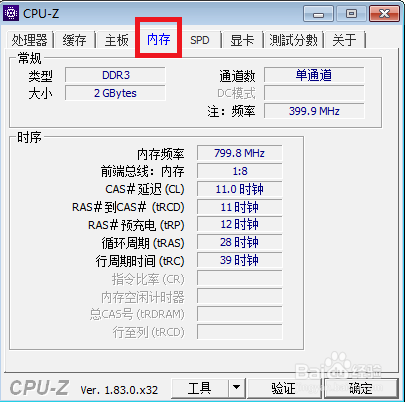This screenshot has width=405, height=402.
Task: Click the 前端总线：内存 label
Action: tap(143, 171)
